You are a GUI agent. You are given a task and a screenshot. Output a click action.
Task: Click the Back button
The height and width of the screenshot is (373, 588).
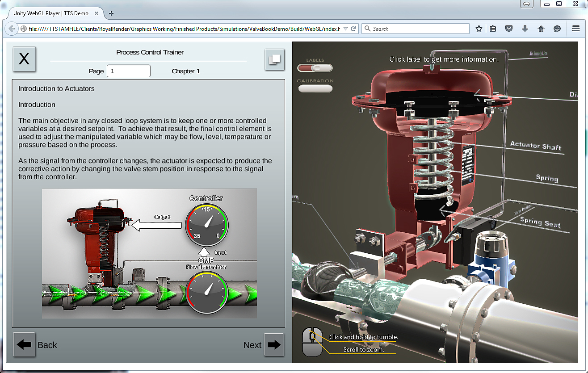(x=47, y=345)
